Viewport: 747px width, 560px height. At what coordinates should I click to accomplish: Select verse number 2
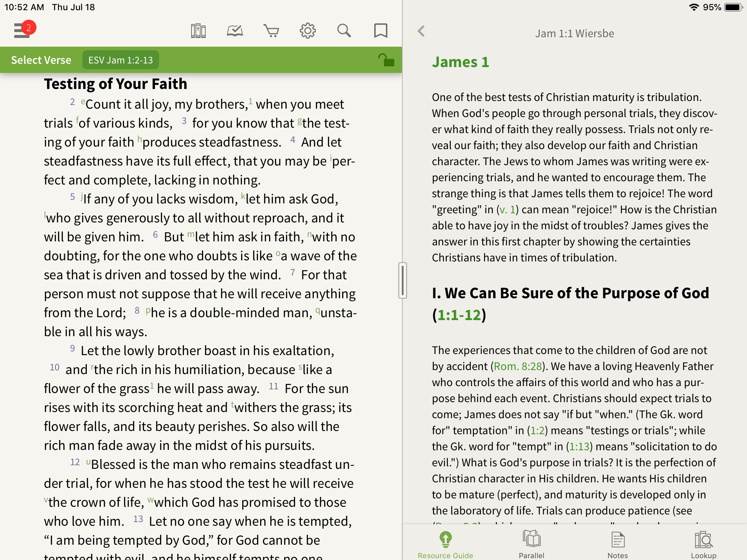tap(73, 102)
